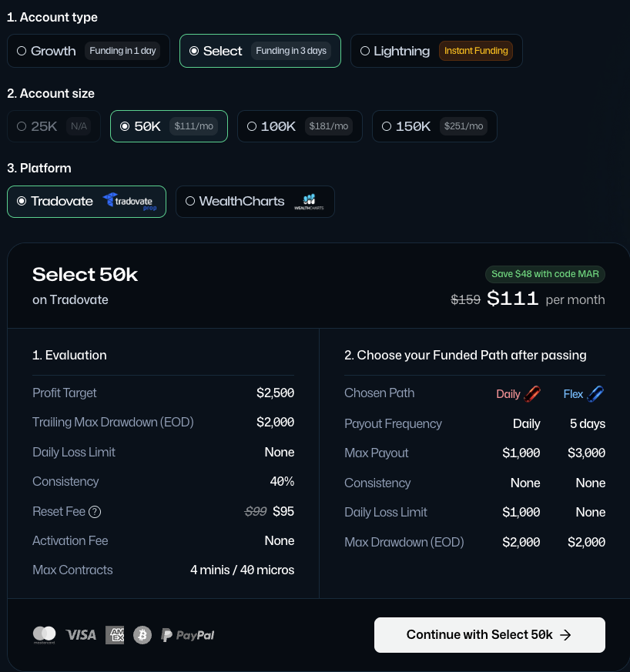This screenshot has height=672, width=630.
Task: Click the Funding in 1 day badge
Action: click(x=122, y=51)
